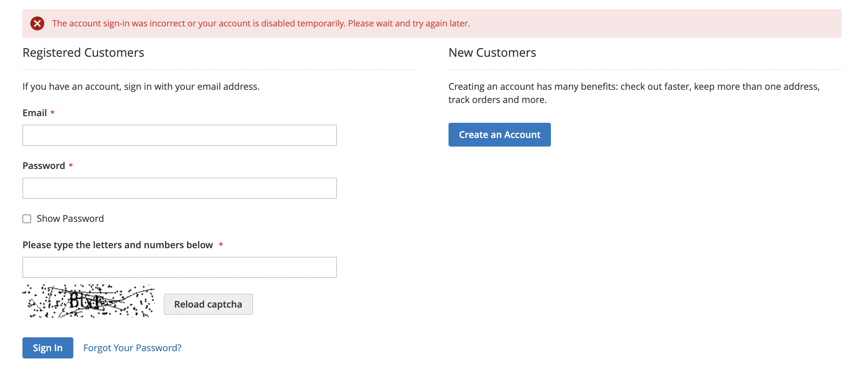The image size is (868, 369).
Task: Click the error message text banner
Action: pos(262,23)
